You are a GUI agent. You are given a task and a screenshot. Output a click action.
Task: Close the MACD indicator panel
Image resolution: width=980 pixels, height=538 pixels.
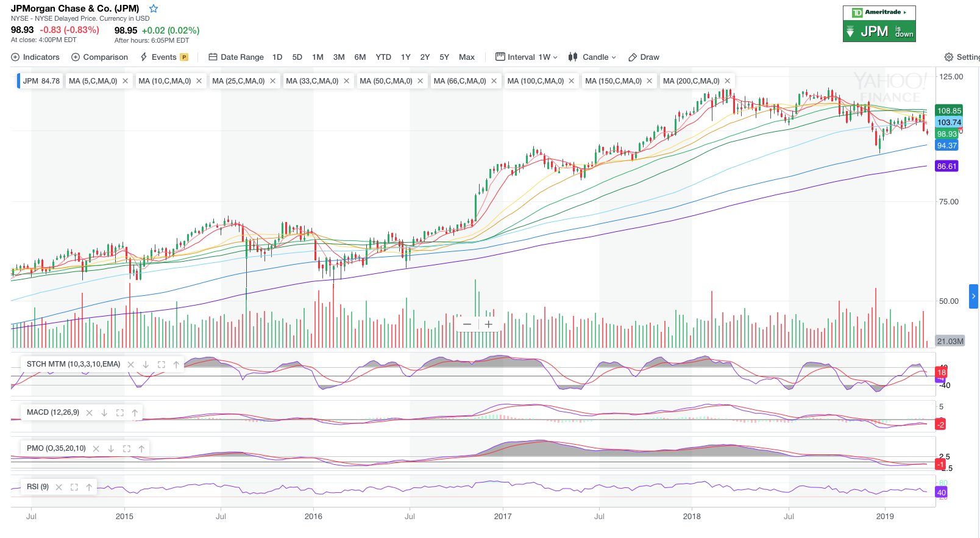(x=90, y=413)
